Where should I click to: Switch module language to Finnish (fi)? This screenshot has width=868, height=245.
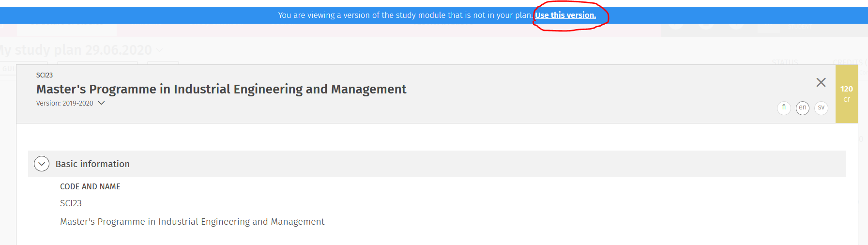(784, 107)
